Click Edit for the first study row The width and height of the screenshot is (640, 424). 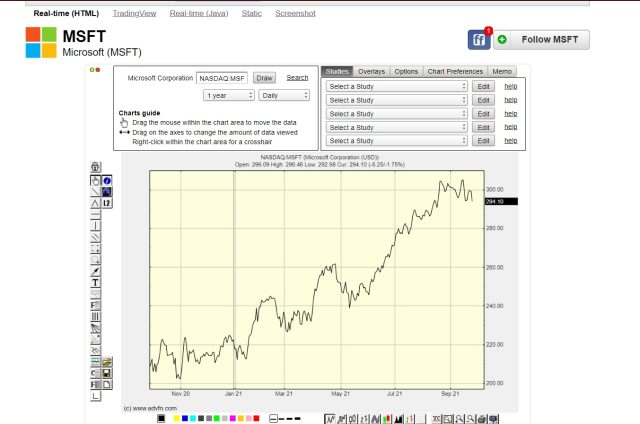click(x=483, y=86)
